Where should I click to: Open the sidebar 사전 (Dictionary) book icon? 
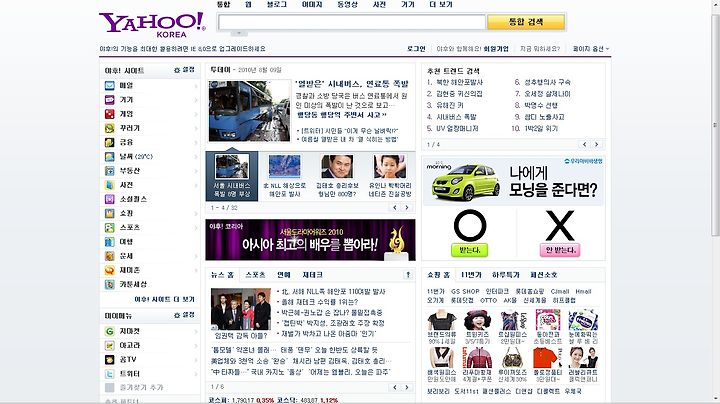point(110,185)
